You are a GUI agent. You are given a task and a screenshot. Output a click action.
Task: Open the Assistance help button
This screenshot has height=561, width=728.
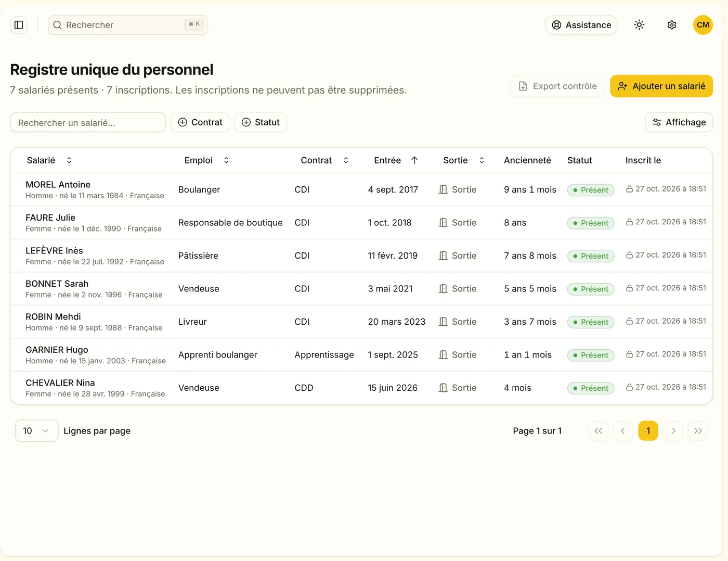point(581,25)
